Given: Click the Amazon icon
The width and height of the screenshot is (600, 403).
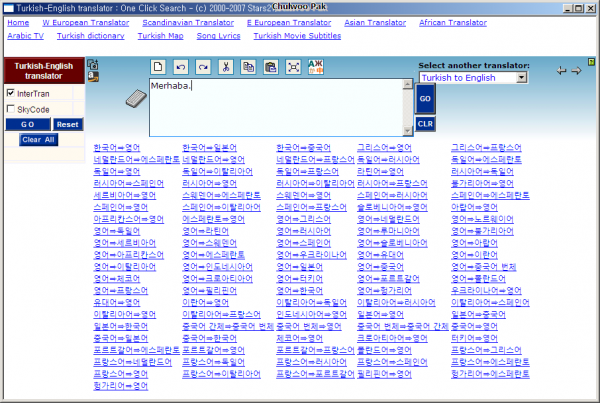Looking at the screenshot, I should pyautogui.click(x=93, y=77).
